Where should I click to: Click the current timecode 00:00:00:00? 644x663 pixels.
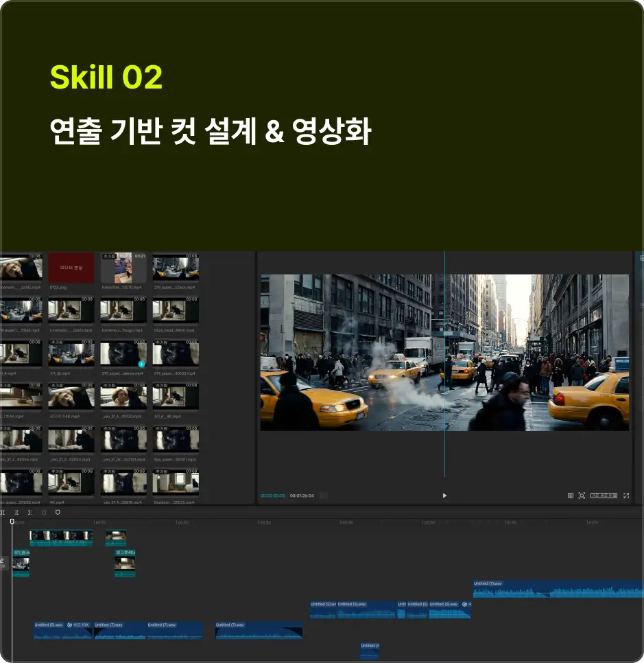(x=273, y=496)
